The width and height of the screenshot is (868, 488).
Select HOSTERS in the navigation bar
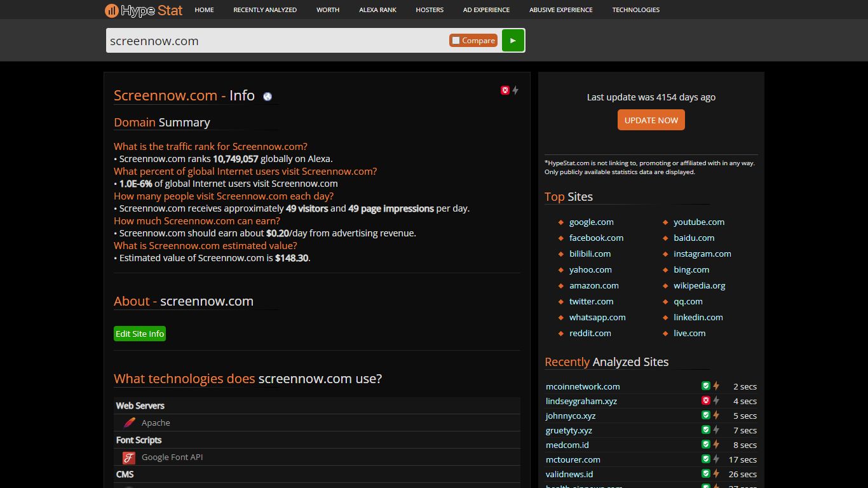click(x=430, y=10)
